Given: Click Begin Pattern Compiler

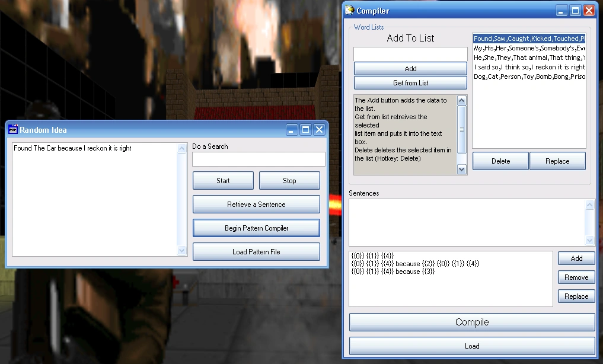Looking at the screenshot, I should 256,228.
